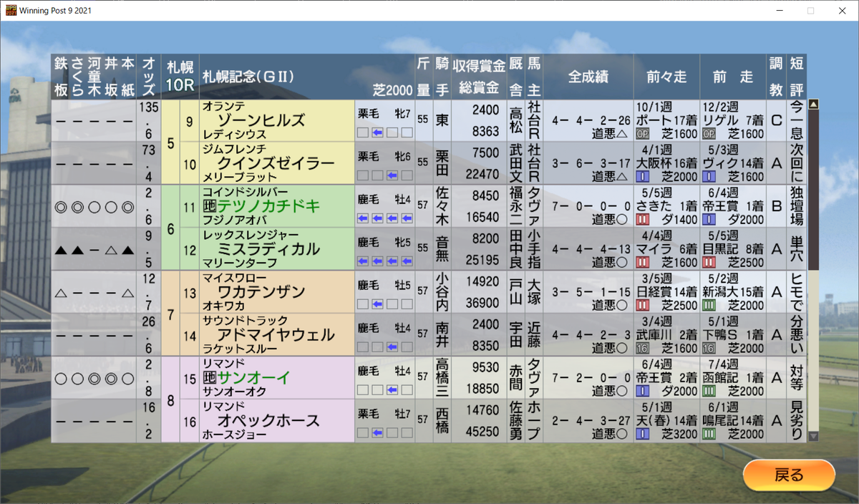Click running-style arrow boxes in サンオーイ row

385,390
